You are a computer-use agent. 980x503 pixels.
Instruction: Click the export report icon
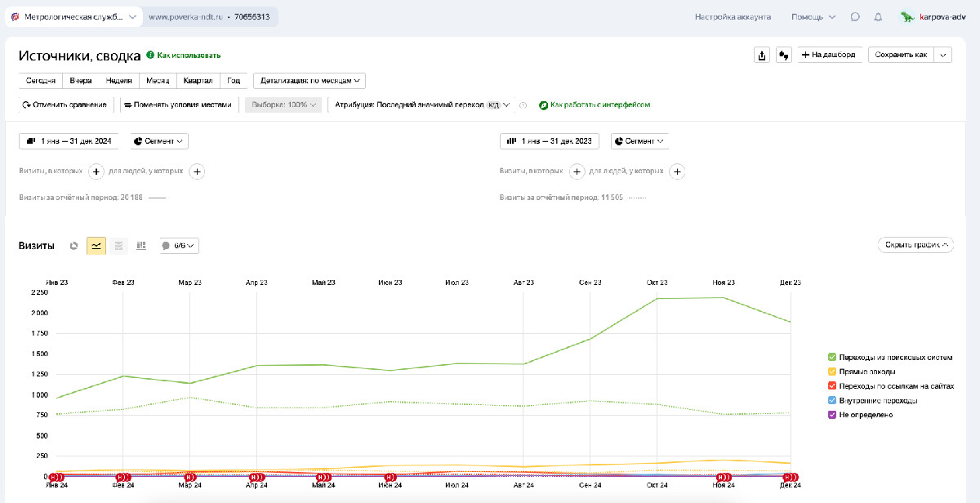[x=762, y=55]
